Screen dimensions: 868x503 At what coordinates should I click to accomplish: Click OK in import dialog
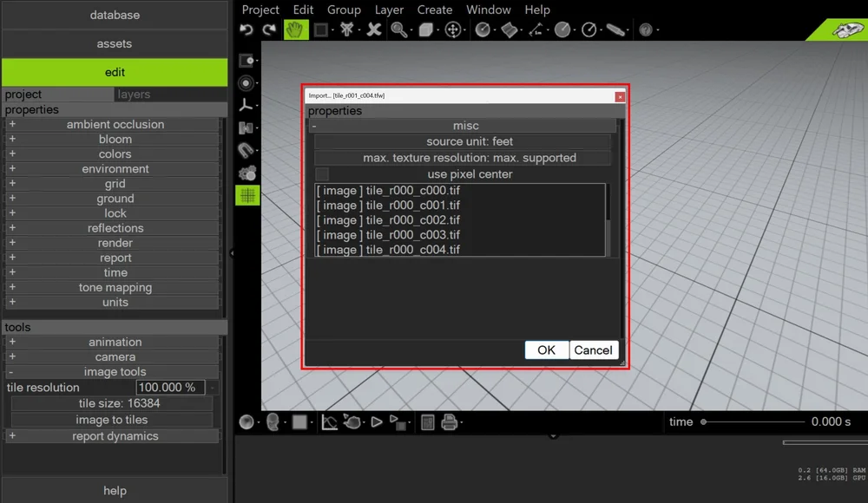coord(546,349)
